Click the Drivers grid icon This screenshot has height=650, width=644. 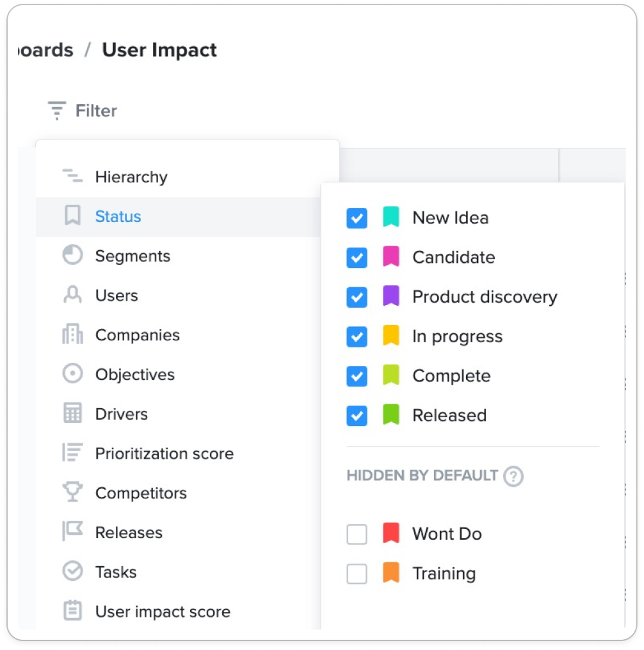[x=72, y=413]
